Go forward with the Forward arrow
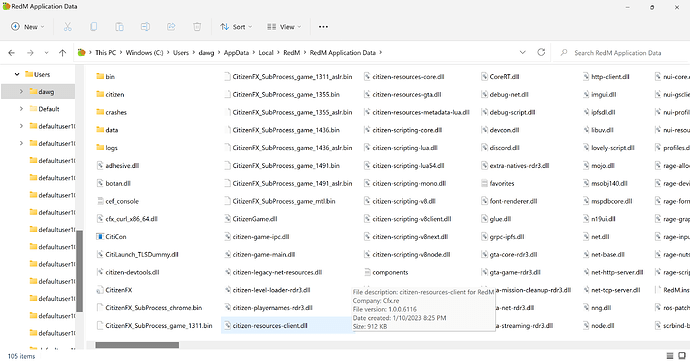 [x=30, y=53]
